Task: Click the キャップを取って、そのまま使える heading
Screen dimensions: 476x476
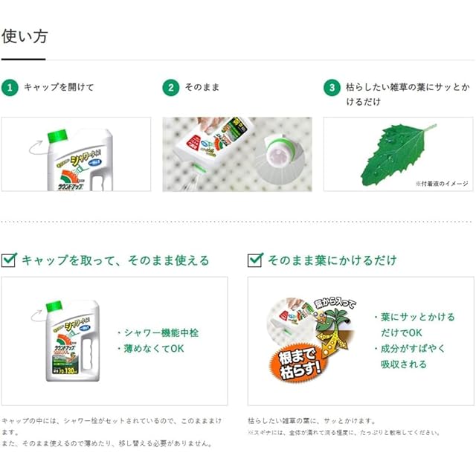Action: (115, 260)
